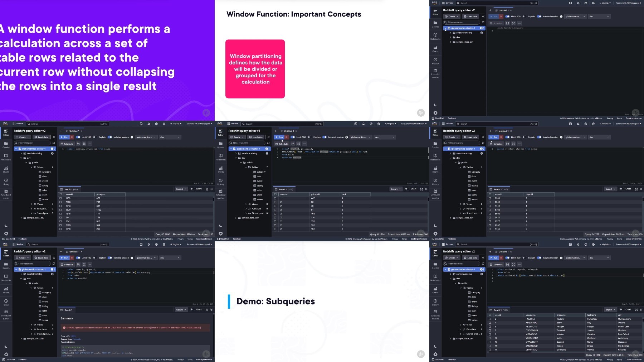Collapse results double-chevron in Query ID 1775 frame
Image resolution: width=644 pixels, height=362 pixels.
pos(641,189)
